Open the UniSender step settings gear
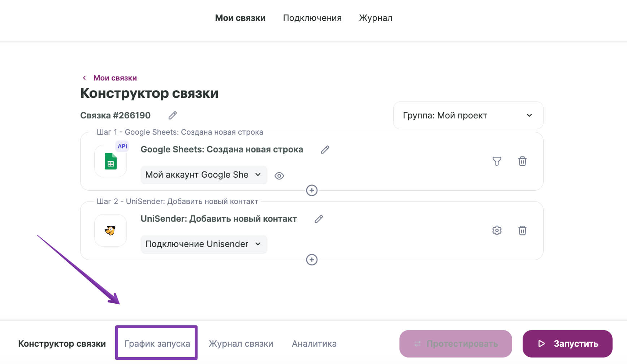 [x=497, y=230]
